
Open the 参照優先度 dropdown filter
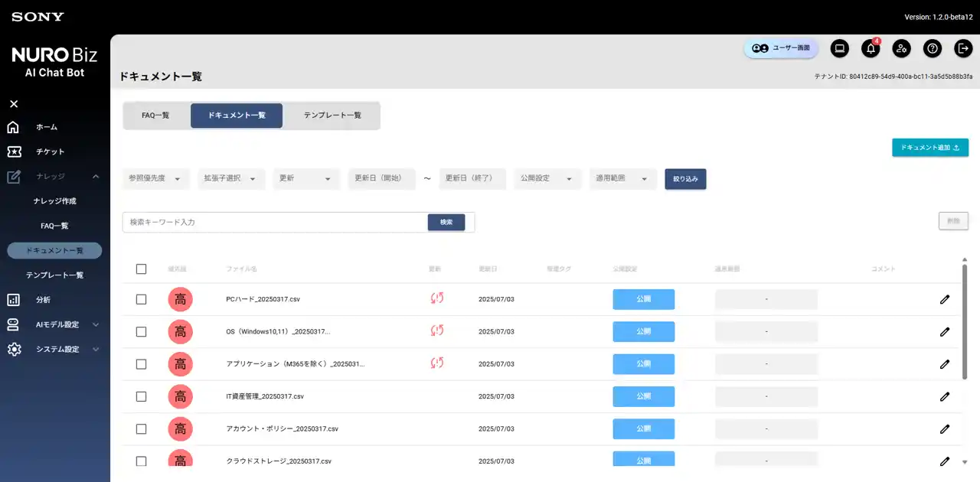pyautogui.click(x=155, y=178)
